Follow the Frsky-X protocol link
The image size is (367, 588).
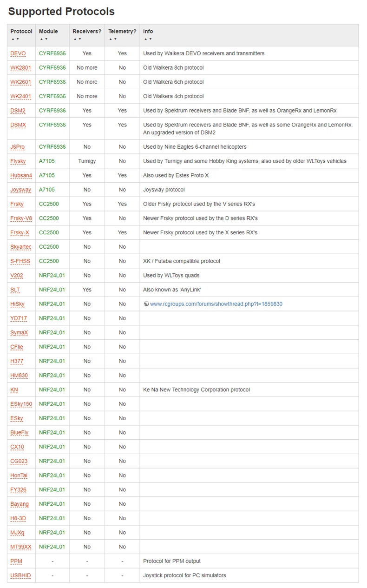20,232
